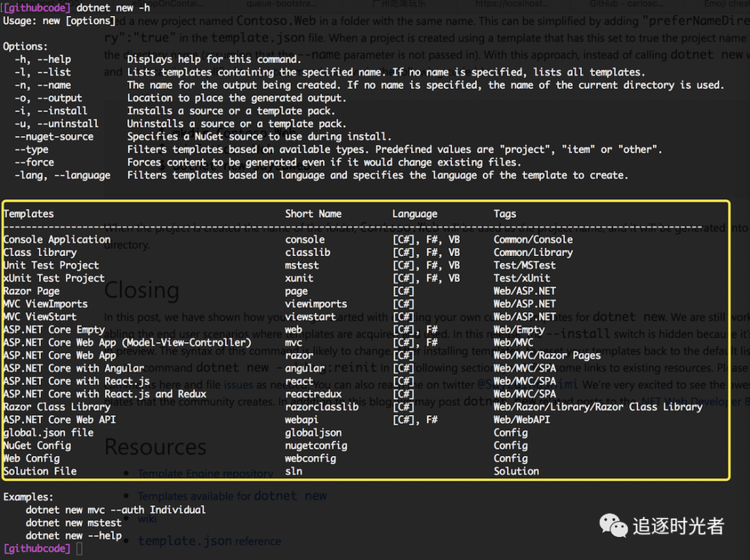750x560 pixels.
Task: Click the 'viewimports' short name
Action: 316,304
